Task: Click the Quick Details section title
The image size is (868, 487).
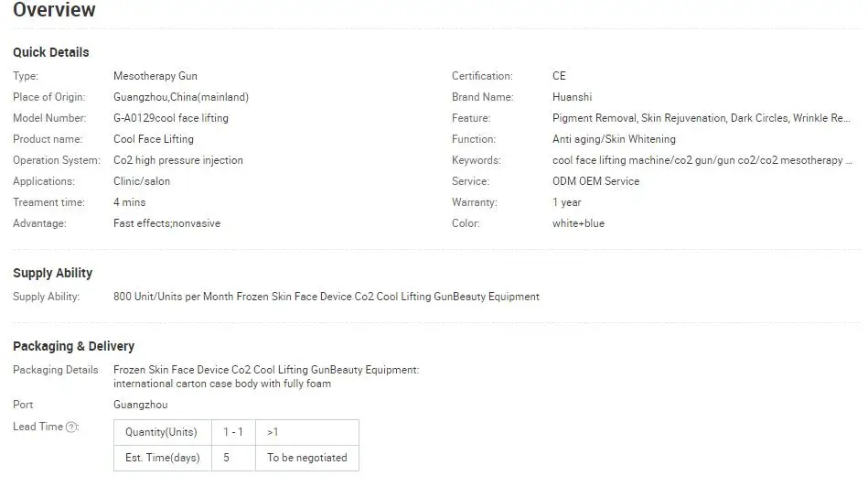Action: point(51,52)
